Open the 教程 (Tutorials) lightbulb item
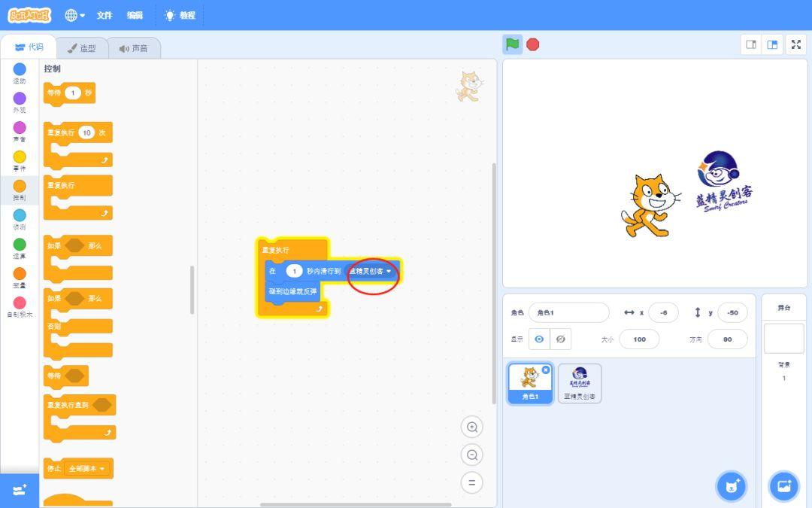This screenshot has height=508, width=812. click(180, 15)
